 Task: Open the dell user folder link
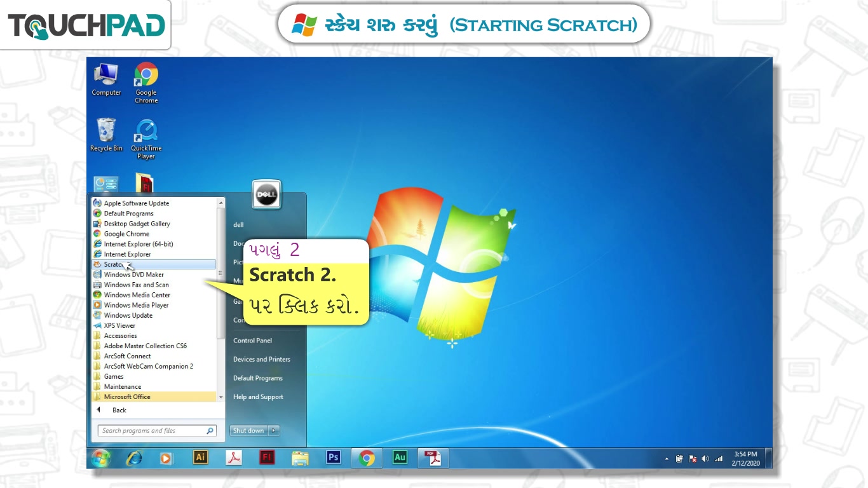click(x=238, y=225)
